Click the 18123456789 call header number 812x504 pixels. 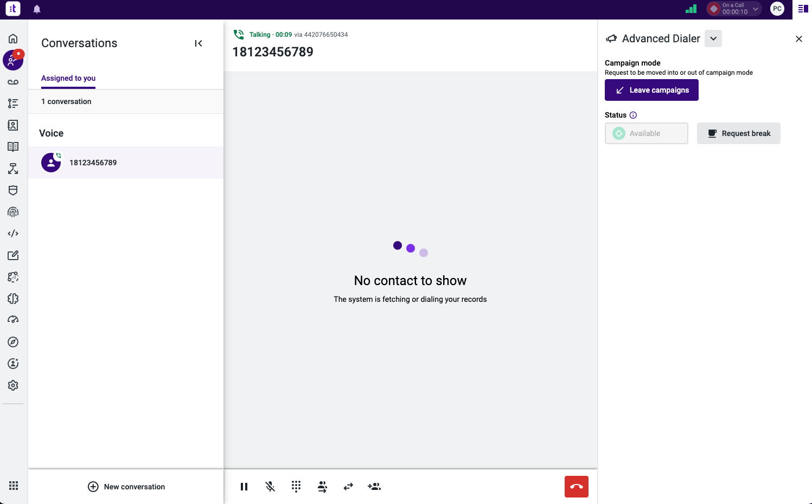point(273,52)
